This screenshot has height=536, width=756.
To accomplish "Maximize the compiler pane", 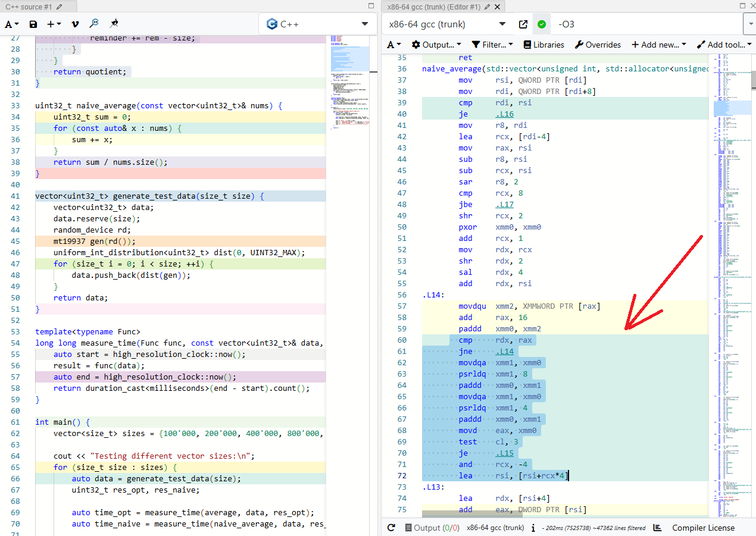I will [742, 5].
